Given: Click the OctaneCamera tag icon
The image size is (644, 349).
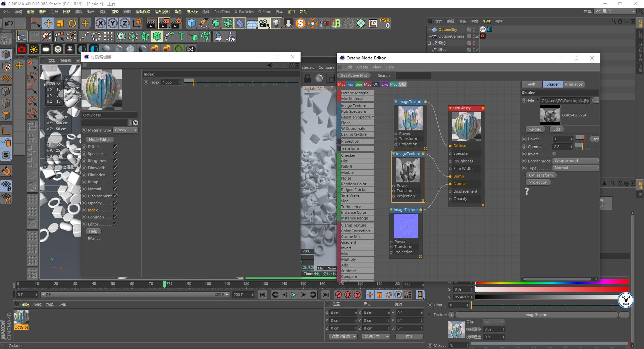Looking at the screenshot, I should pyautogui.click(x=483, y=36).
